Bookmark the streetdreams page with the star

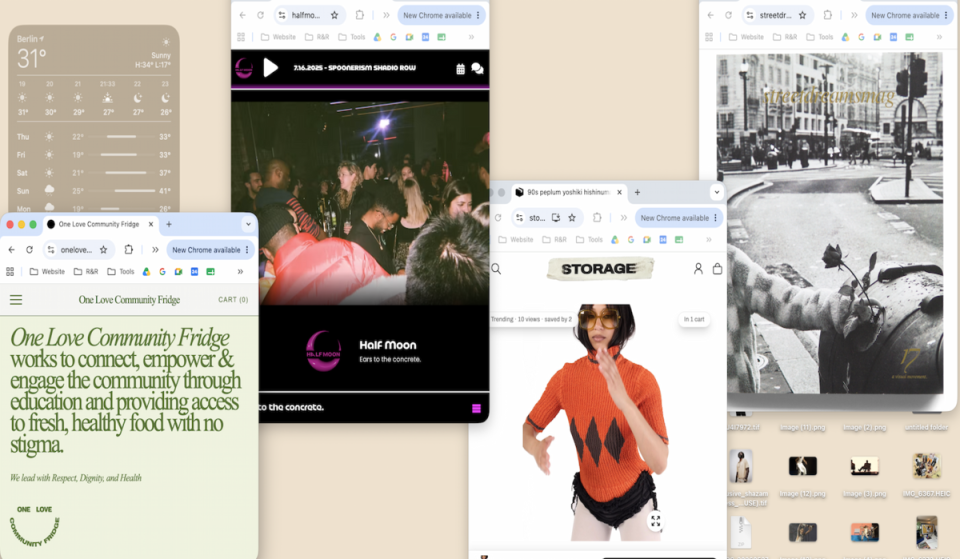[802, 15]
